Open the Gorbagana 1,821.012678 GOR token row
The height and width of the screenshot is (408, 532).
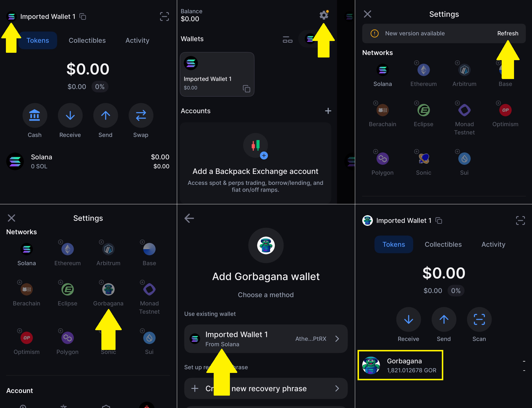(444, 366)
